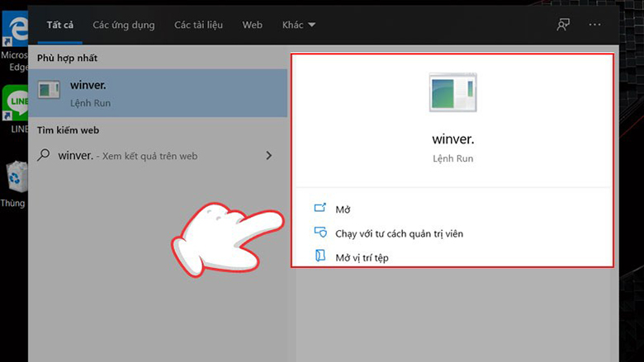644x362 pixels.
Task: Open the three-dot options menu
Action: click(x=594, y=25)
